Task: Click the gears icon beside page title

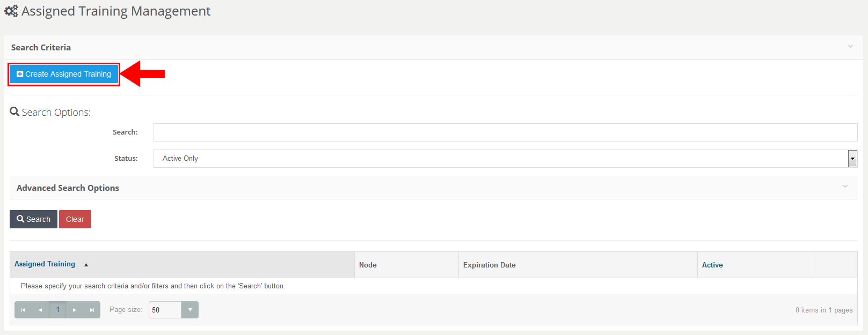Action: (11, 11)
